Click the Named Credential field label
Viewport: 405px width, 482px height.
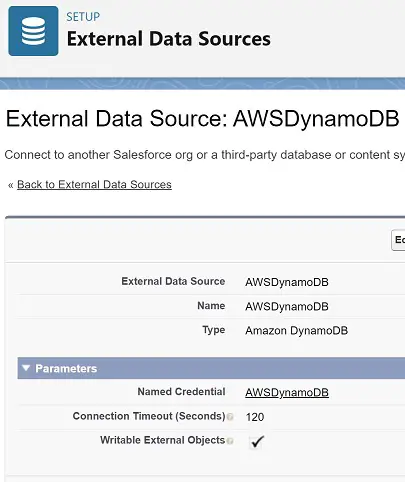click(x=181, y=392)
